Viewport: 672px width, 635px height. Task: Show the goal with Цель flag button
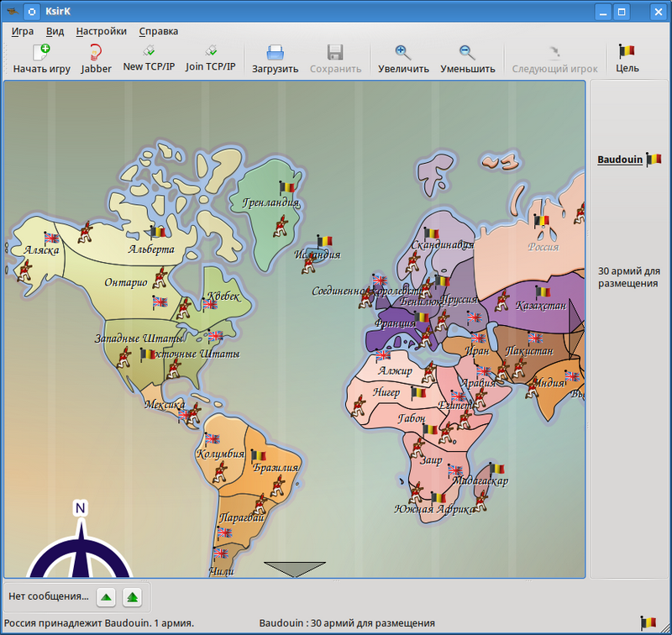627,59
